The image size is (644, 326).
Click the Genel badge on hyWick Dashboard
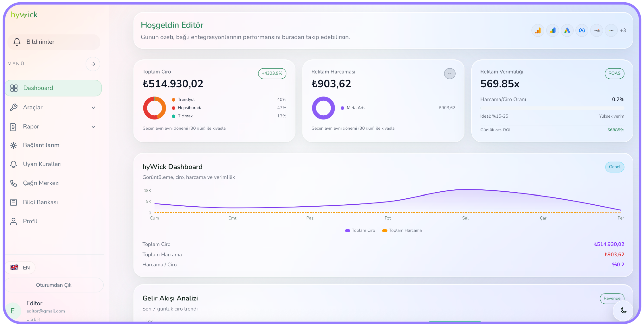[615, 167]
